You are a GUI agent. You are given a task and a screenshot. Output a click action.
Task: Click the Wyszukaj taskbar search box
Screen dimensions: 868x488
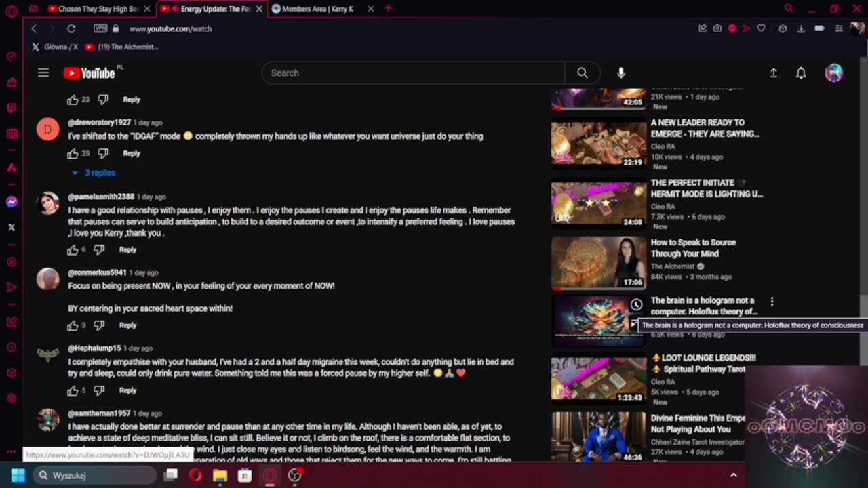[x=94, y=475]
